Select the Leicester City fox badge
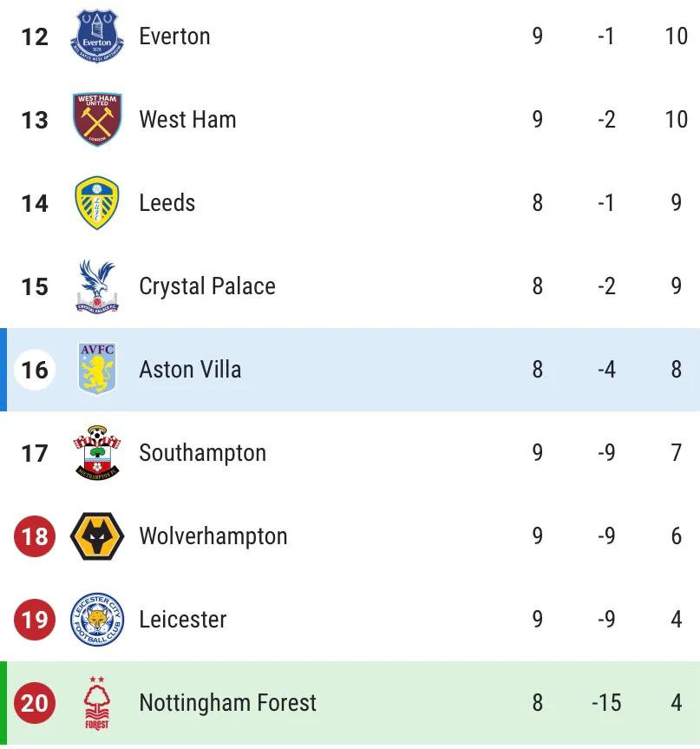Screen dimensions: 700x749 (x=97, y=620)
